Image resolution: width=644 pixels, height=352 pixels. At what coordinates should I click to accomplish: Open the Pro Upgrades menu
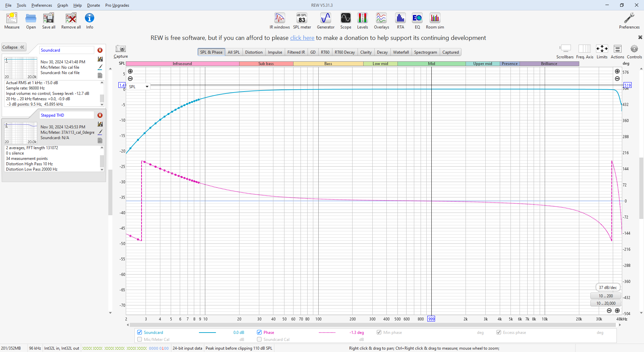117,5
